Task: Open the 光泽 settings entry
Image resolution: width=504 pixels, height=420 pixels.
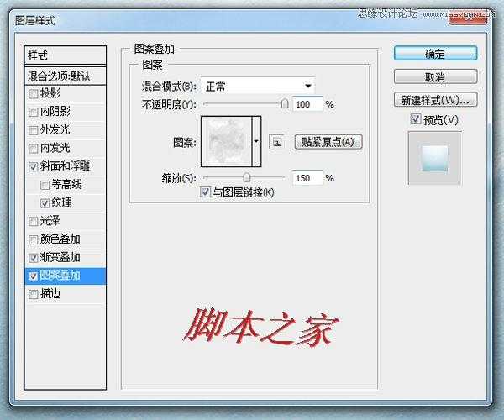Action: pos(50,220)
